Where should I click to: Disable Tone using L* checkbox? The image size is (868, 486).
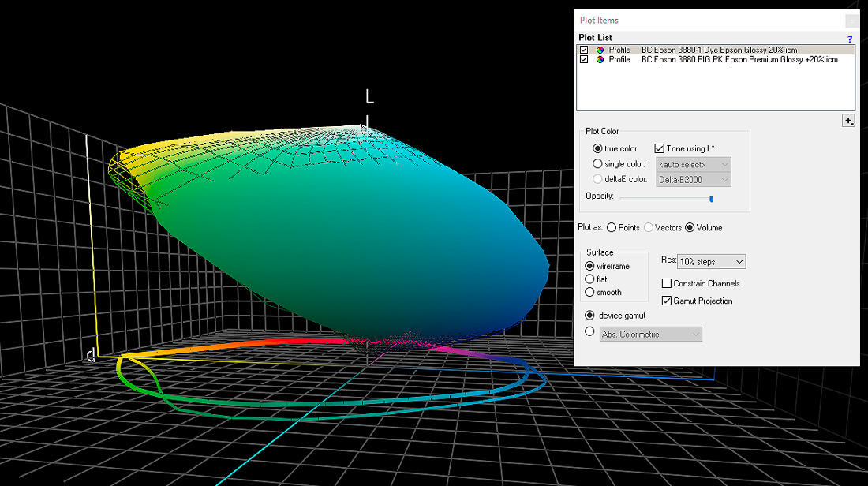pos(660,148)
